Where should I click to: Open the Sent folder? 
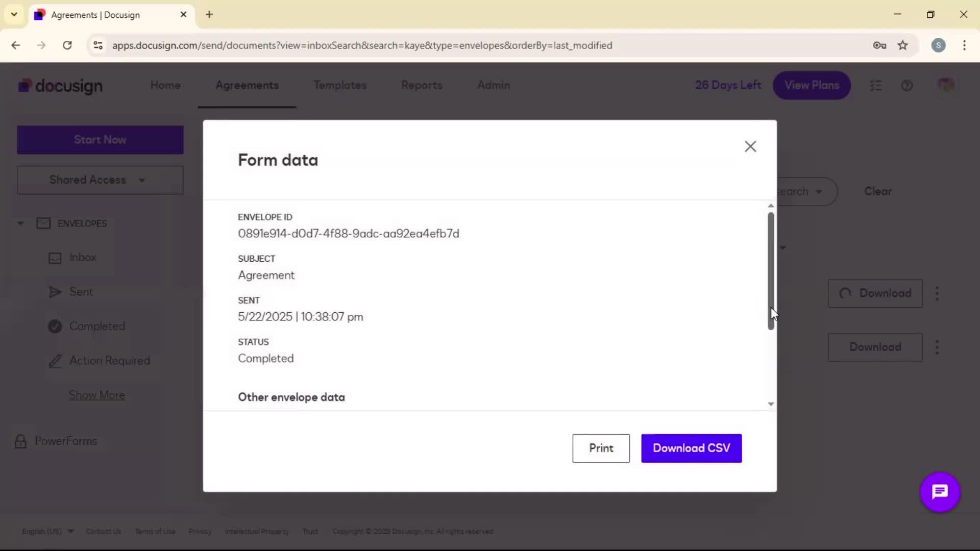tap(81, 292)
